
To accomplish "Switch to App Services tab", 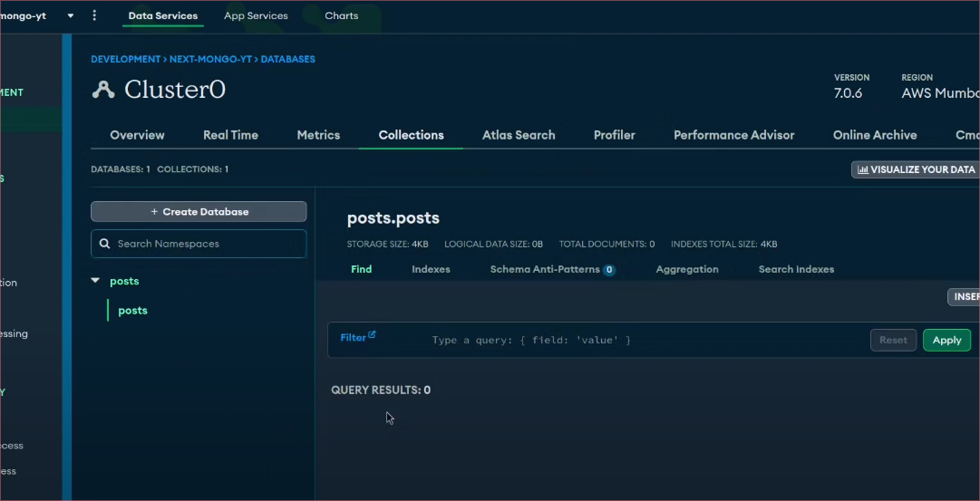I will pos(257,15).
